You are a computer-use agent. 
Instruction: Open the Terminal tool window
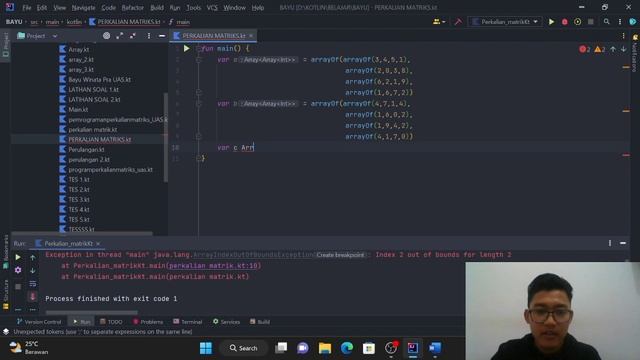tap(187, 322)
